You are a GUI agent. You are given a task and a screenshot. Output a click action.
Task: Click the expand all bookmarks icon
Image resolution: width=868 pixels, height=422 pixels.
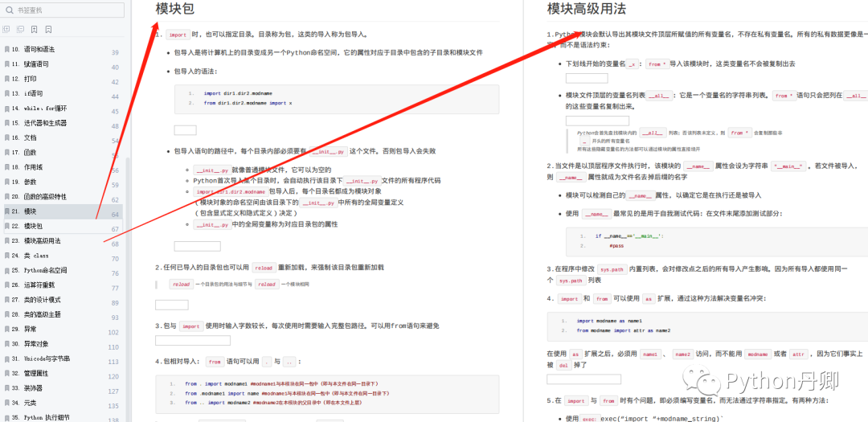(x=6, y=29)
